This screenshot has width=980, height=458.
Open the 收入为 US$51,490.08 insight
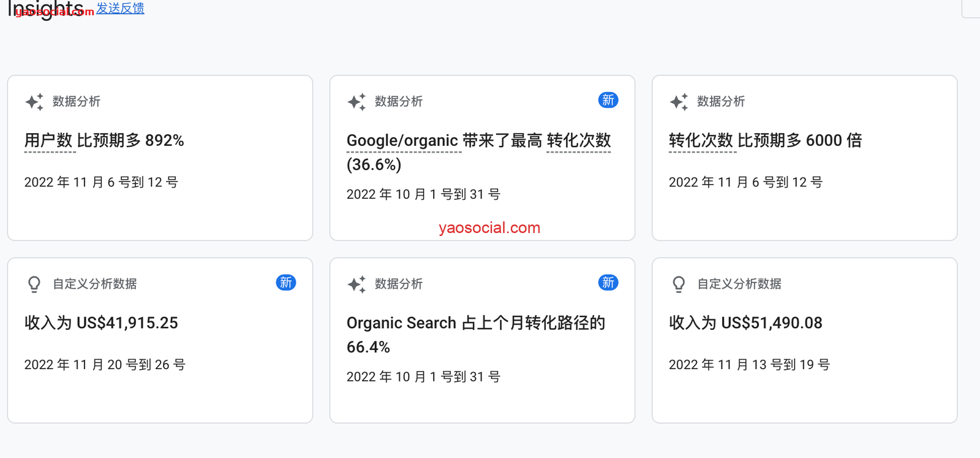(745, 323)
